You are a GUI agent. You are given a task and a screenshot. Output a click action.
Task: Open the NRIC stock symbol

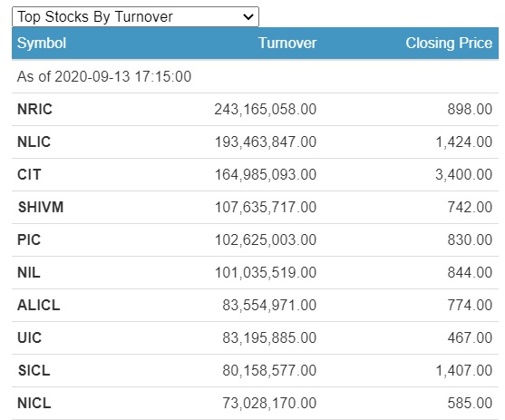34,109
